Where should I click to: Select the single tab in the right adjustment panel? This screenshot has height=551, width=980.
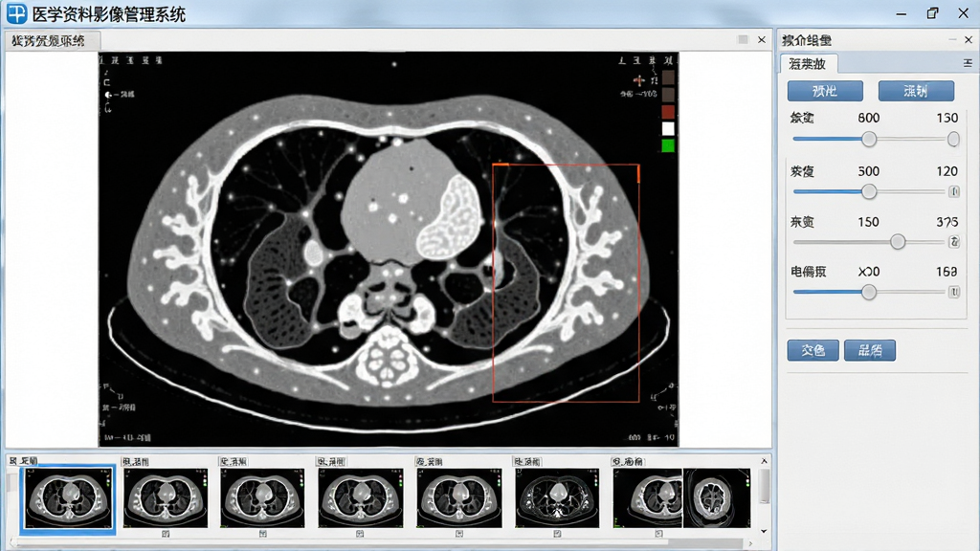click(x=808, y=64)
